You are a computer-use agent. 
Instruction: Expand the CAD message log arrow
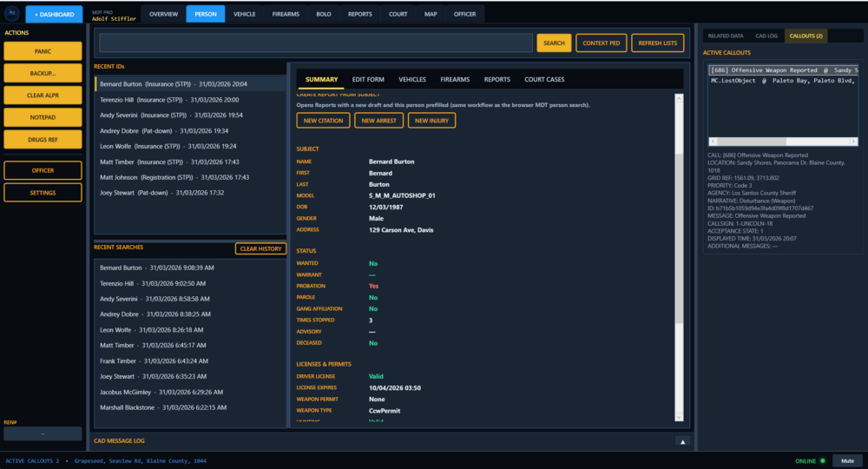682,442
